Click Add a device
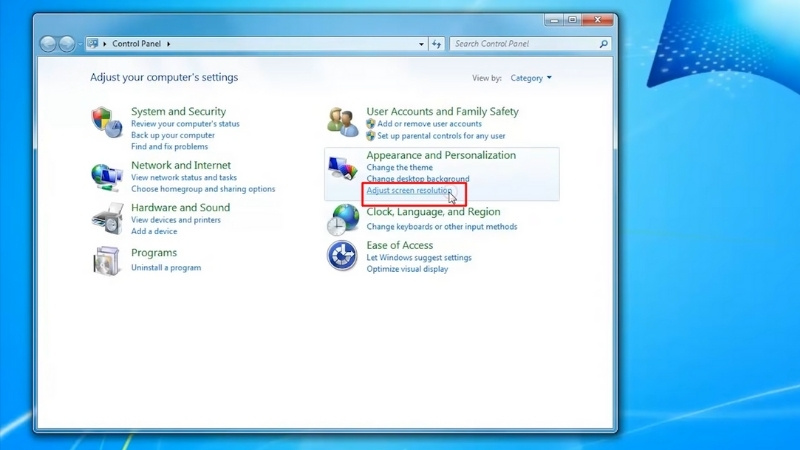The image size is (800, 450). pyautogui.click(x=154, y=231)
